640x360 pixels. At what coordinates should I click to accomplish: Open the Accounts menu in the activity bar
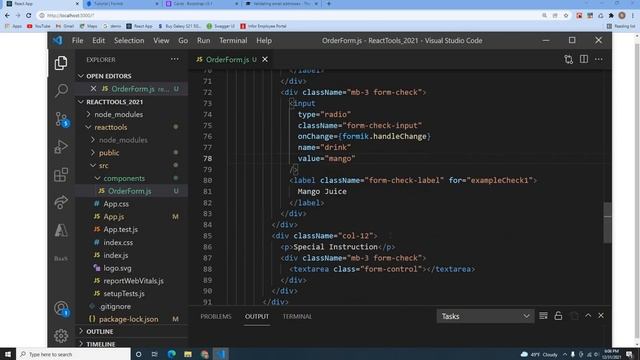click(x=61, y=309)
